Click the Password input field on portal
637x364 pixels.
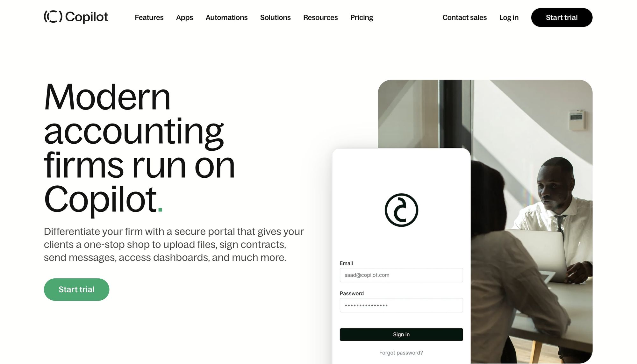coord(400,305)
